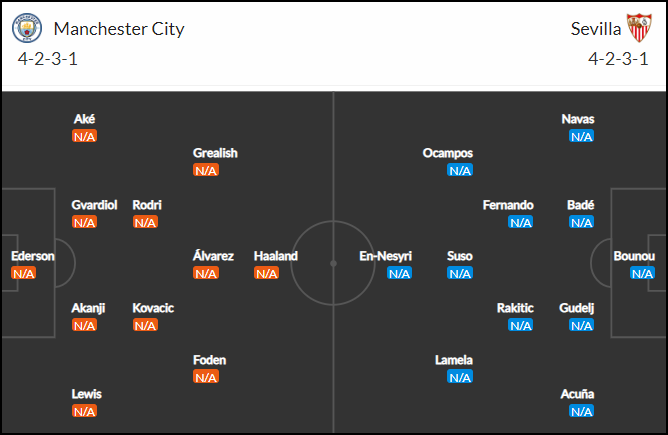The height and width of the screenshot is (435, 668).
Task: Open the Manchester City team name link
Action: (119, 29)
